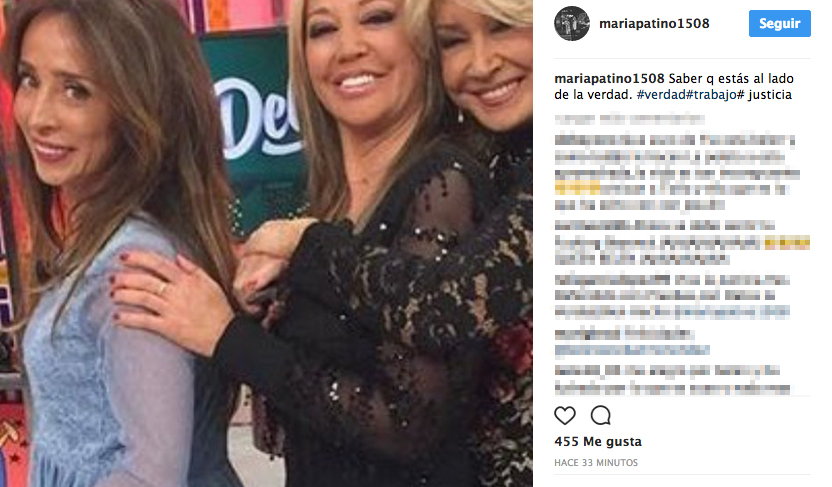The height and width of the screenshot is (487, 832).
Task: Open comments via the speech bubble icon
Action: point(601,415)
